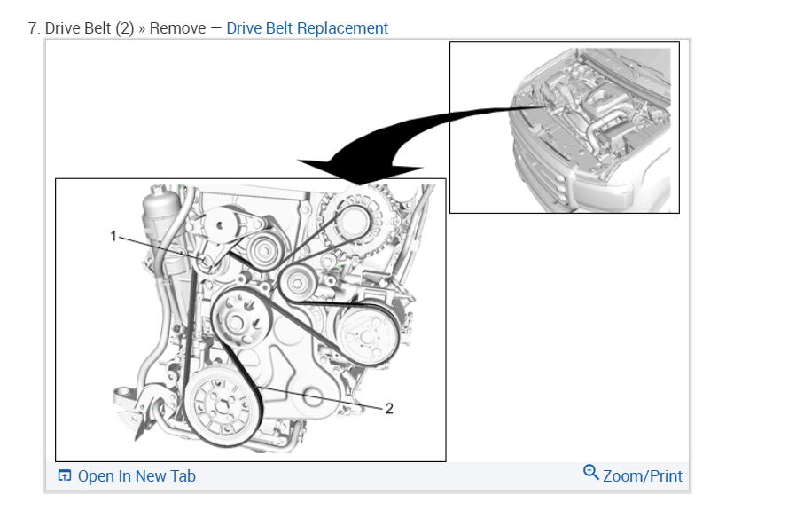Click the Open In New Tab icon
Screen dimensions: 812x510
(65, 475)
